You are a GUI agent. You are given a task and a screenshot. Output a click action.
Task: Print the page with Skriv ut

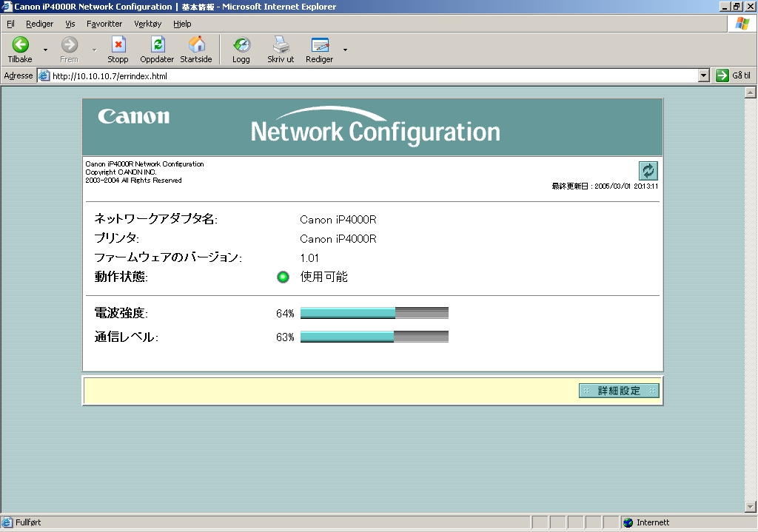(x=281, y=50)
